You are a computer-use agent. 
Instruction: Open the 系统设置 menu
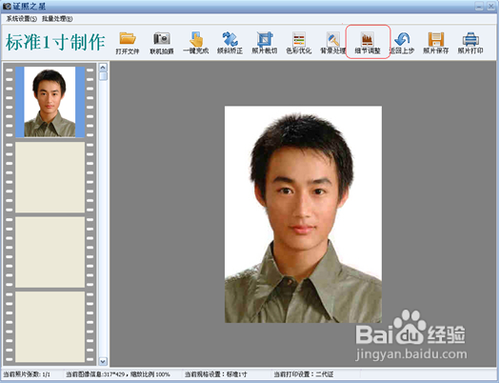click(22, 19)
